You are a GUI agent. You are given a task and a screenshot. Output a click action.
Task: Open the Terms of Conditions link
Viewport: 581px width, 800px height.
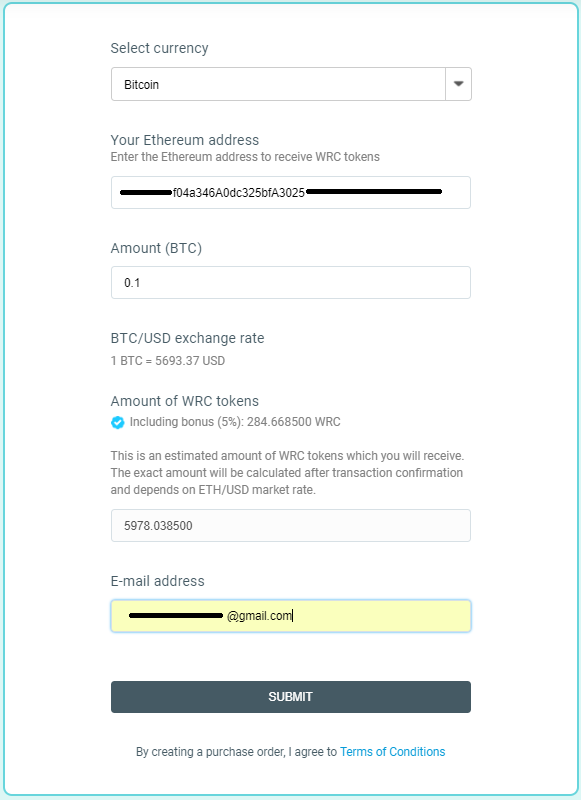pyautogui.click(x=392, y=752)
